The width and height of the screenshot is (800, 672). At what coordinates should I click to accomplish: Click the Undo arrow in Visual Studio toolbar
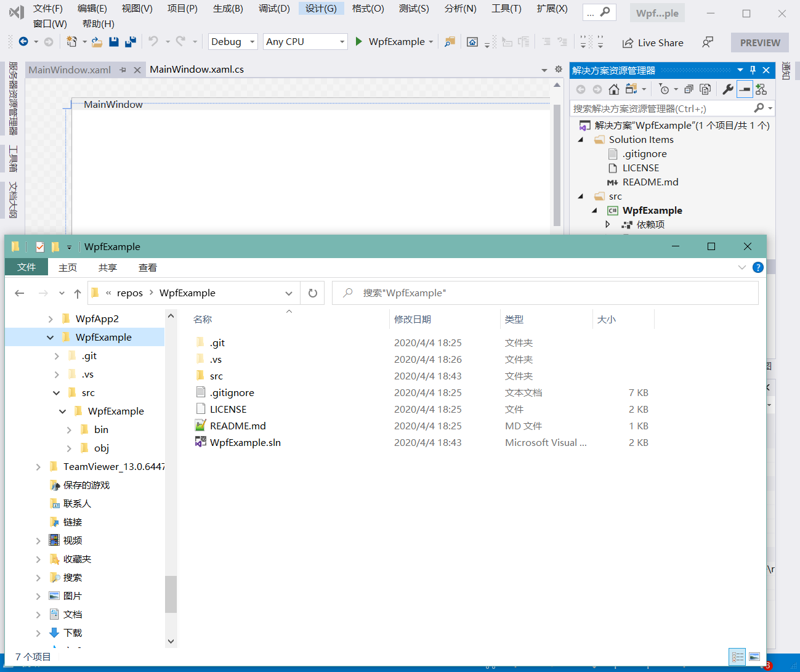tap(153, 41)
